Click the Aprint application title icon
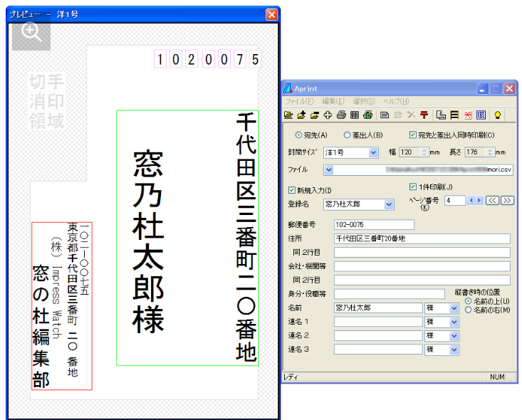This screenshot has width=522, height=420. 288,88
